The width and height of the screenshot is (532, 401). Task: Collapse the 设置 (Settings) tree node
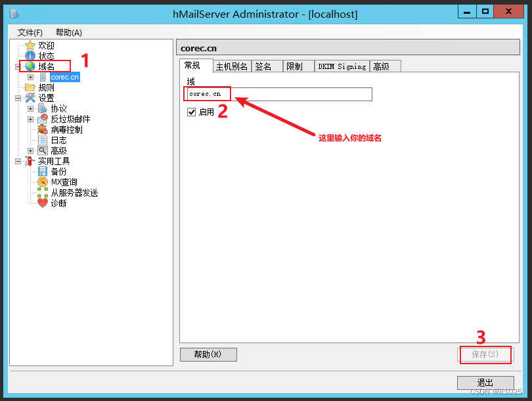[x=18, y=99]
